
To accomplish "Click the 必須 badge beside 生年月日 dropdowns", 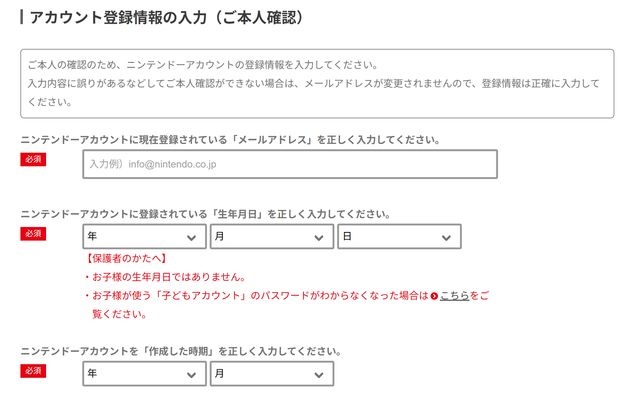I will [x=33, y=233].
